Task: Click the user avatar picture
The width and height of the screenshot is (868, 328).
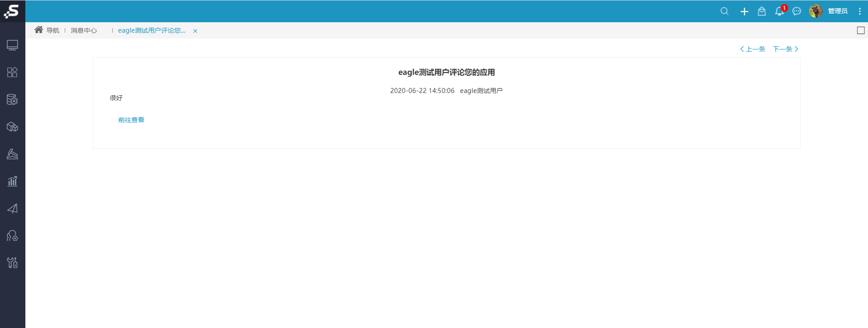Action: click(x=816, y=11)
